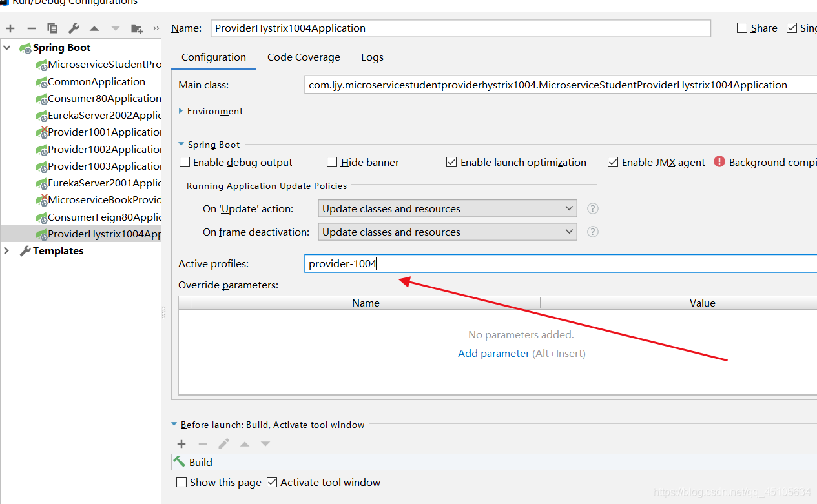Image resolution: width=817 pixels, height=504 pixels.
Task: Check Show this page option
Action: click(x=181, y=482)
